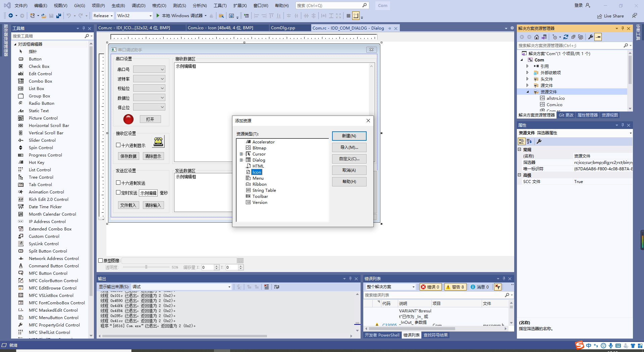Open the Release configuration dropdown

click(x=111, y=15)
